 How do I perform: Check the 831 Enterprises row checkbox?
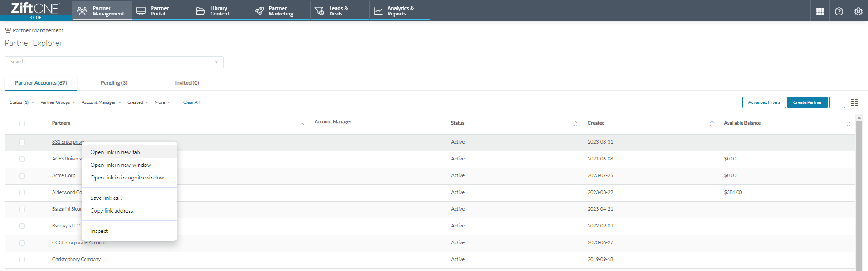point(22,142)
